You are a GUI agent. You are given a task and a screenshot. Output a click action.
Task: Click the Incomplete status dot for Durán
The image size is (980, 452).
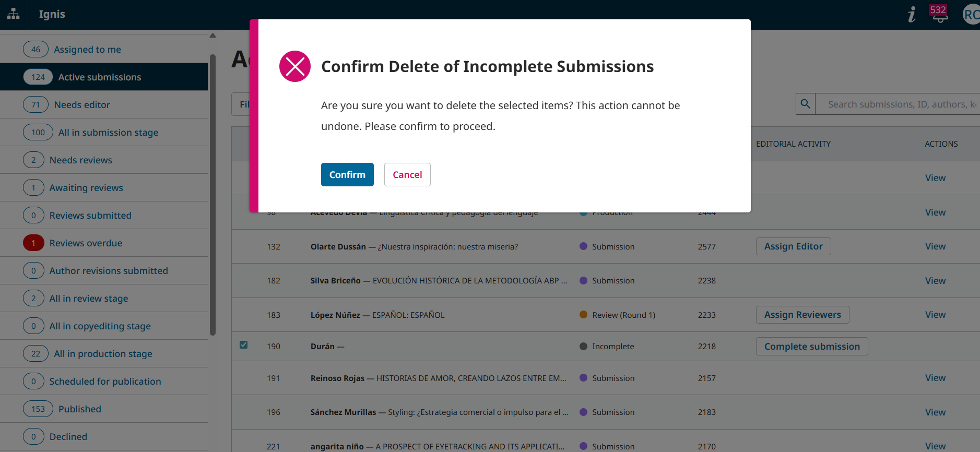(x=583, y=346)
